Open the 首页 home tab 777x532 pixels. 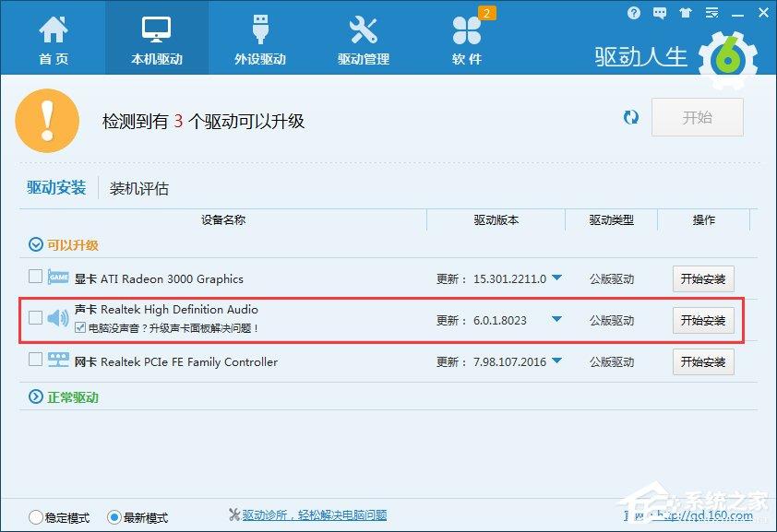[54, 39]
